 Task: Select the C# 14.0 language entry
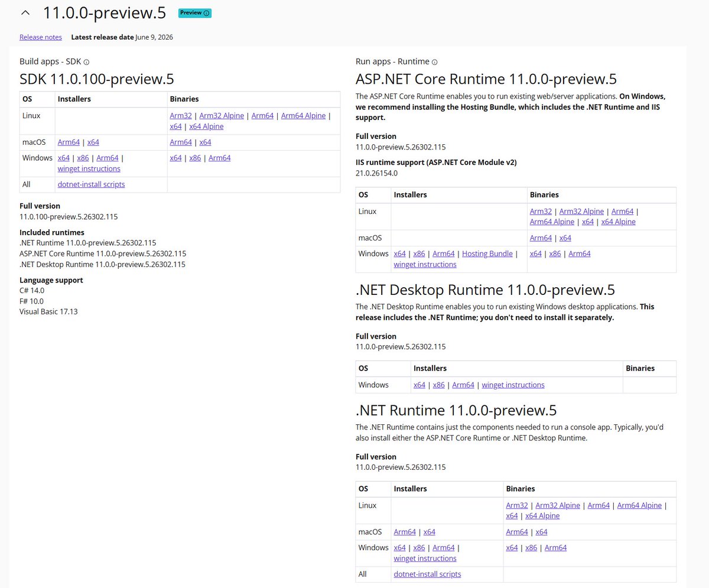coord(32,291)
